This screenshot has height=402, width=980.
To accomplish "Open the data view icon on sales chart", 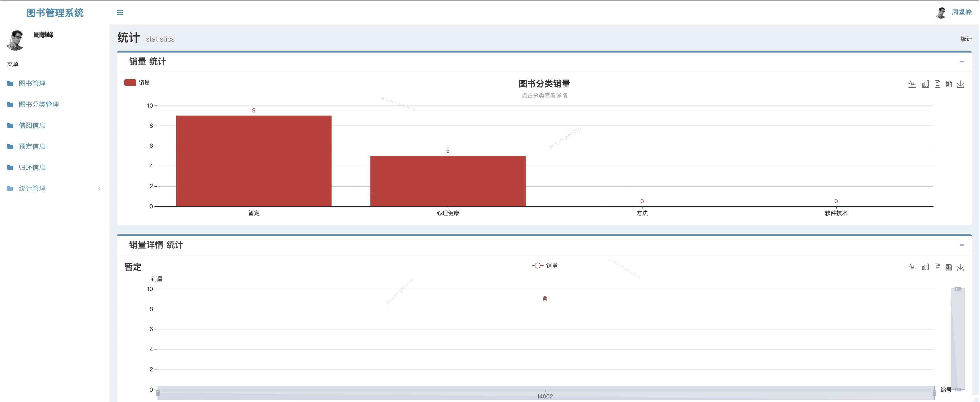I will 938,84.
